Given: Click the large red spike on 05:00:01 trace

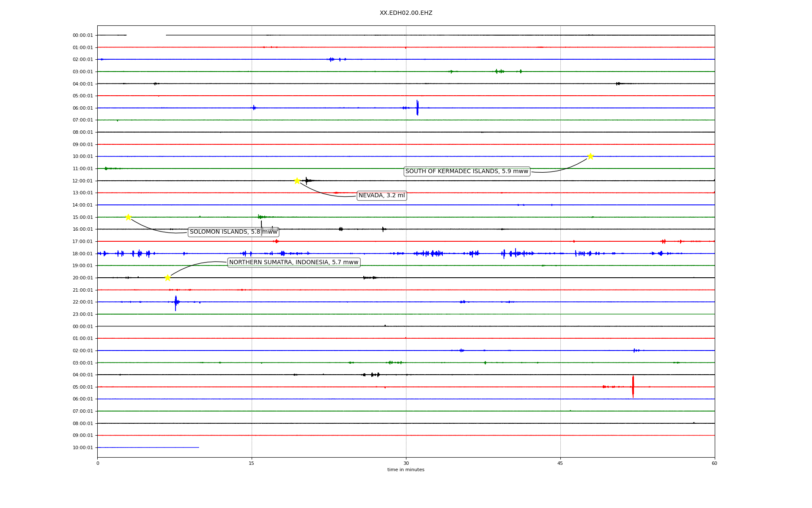Looking at the screenshot, I should click(633, 386).
